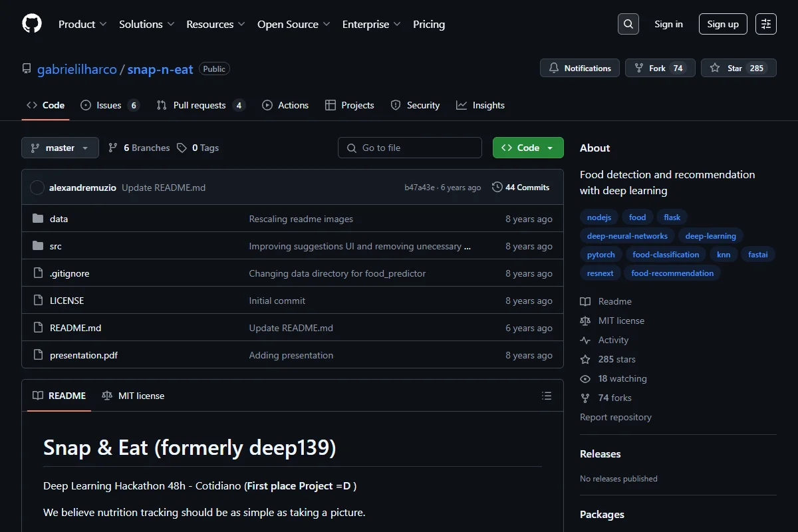Open the data folder
Image resolution: width=798 pixels, height=532 pixels.
pos(59,219)
